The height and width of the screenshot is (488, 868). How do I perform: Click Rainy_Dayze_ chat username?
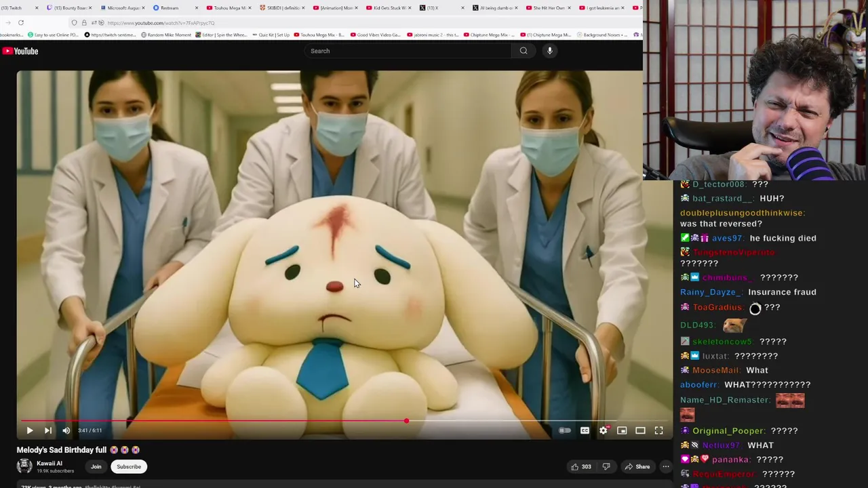coord(710,292)
